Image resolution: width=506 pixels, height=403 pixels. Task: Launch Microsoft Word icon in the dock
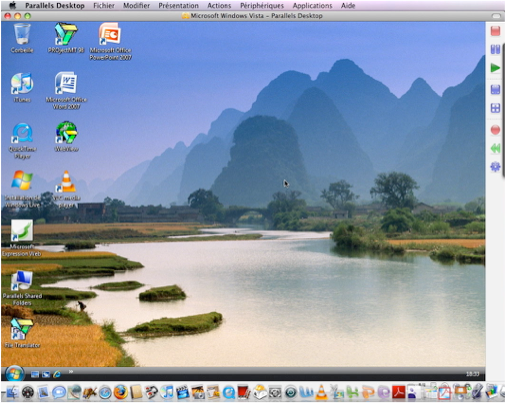(x=306, y=392)
